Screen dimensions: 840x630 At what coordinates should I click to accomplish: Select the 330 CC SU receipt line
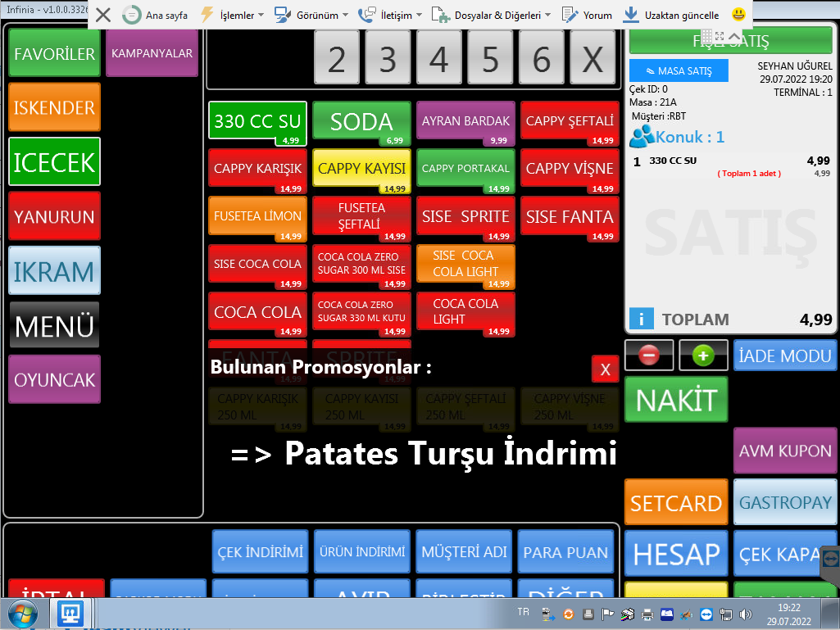[x=731, y=165]
